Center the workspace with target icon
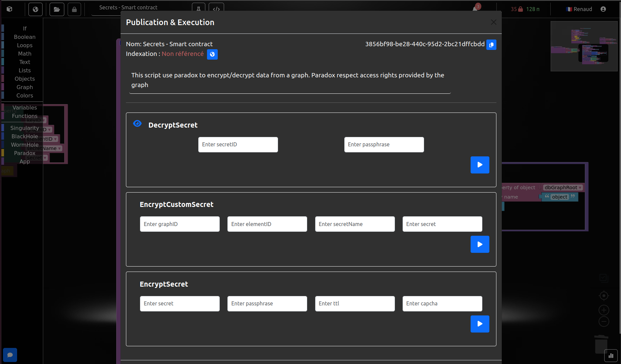This screenshot has height=364, width=621. (604, 296)
